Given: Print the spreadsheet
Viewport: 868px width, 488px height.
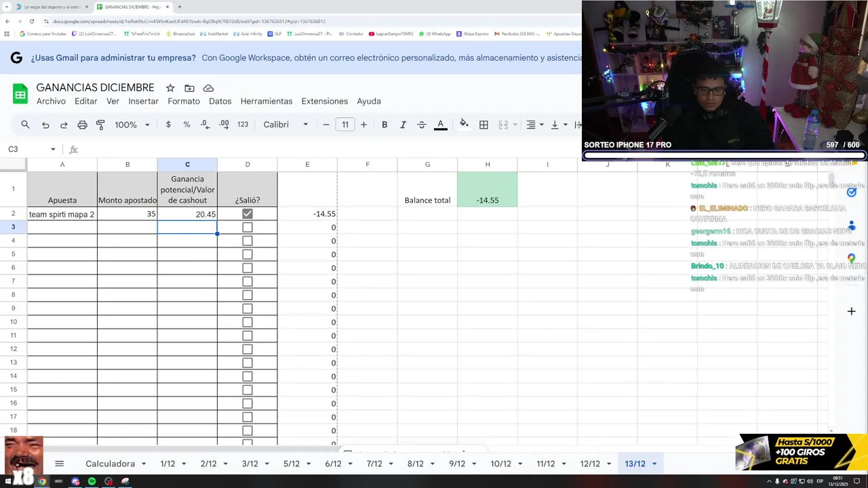Looking at the screenshot, I should tap(82, 125).
